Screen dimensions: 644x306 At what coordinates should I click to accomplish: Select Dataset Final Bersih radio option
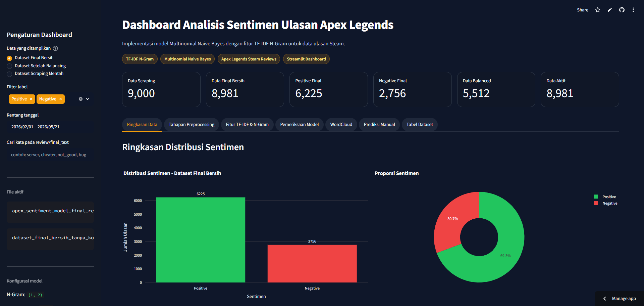pyautogui.click(x=30, y=58)
